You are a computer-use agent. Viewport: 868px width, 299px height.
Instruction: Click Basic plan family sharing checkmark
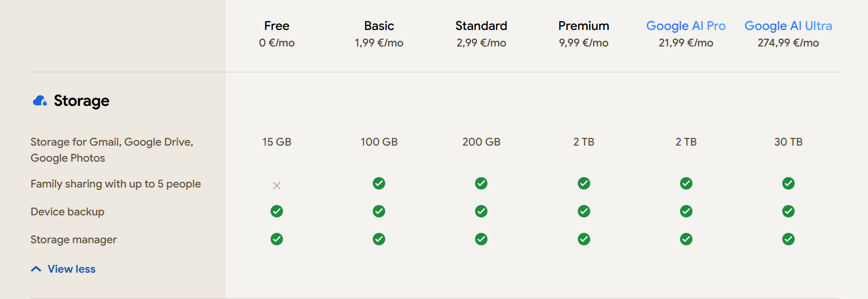(379, 183)
